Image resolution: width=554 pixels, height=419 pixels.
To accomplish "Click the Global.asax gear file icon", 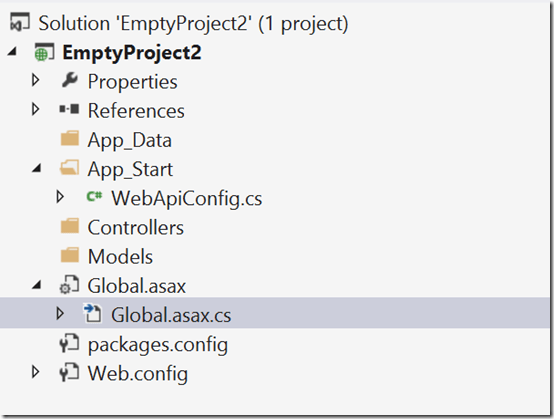I will tap(69, 285).
